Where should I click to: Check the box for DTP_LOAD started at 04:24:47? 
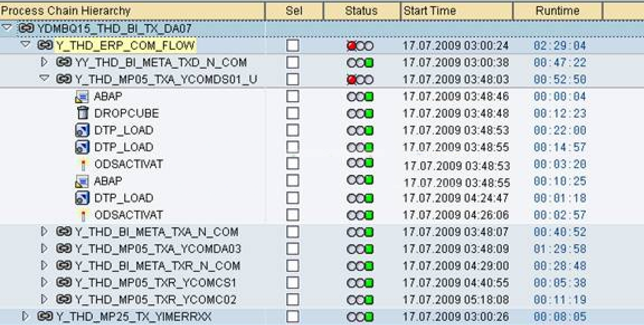click(x=292, y=198)
